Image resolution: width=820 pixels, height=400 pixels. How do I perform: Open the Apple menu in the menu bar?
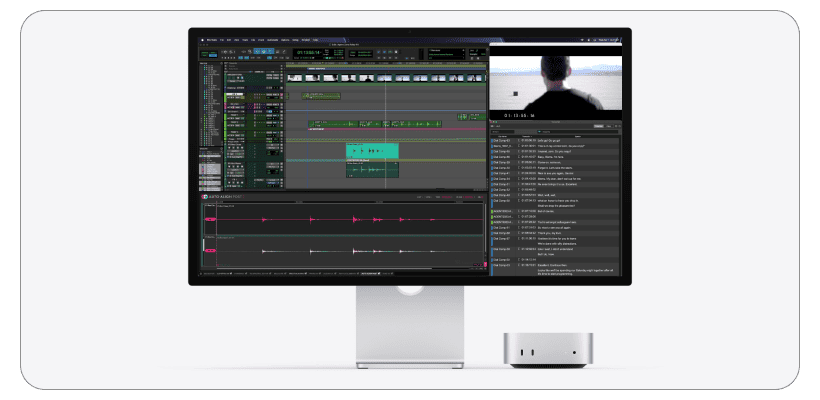(x=202, y=40)
